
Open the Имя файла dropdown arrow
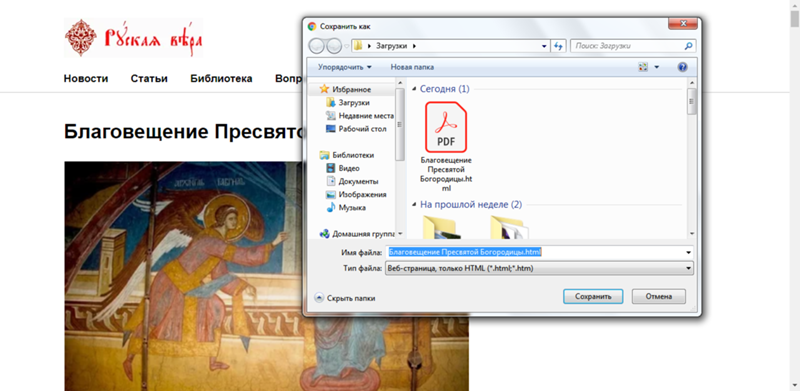(x=689, y=253)
